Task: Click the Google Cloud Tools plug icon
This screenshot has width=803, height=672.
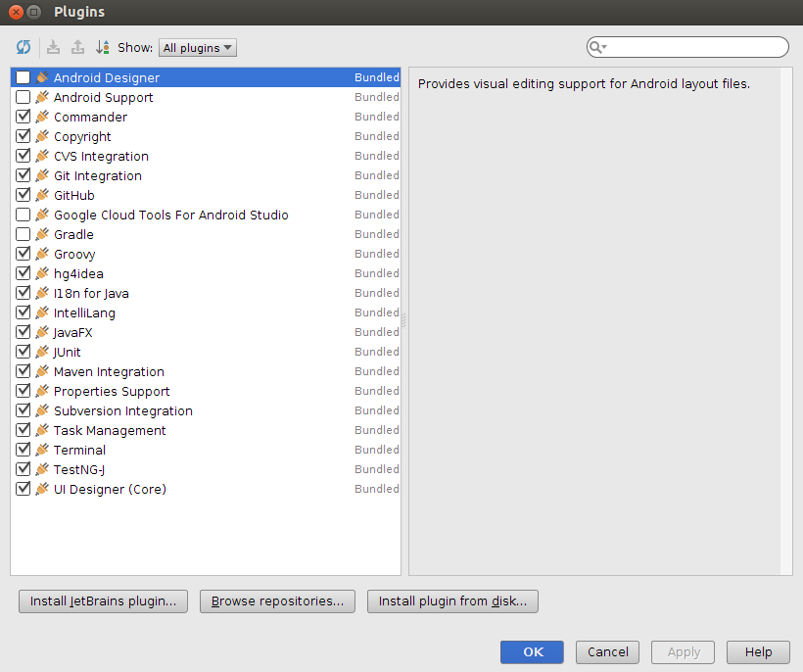Action: pos(42,215)
